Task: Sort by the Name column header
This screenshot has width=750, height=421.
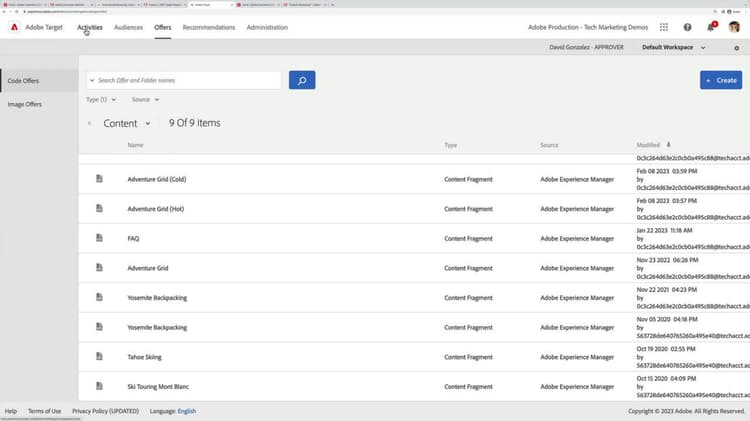Action: [135, 145]
